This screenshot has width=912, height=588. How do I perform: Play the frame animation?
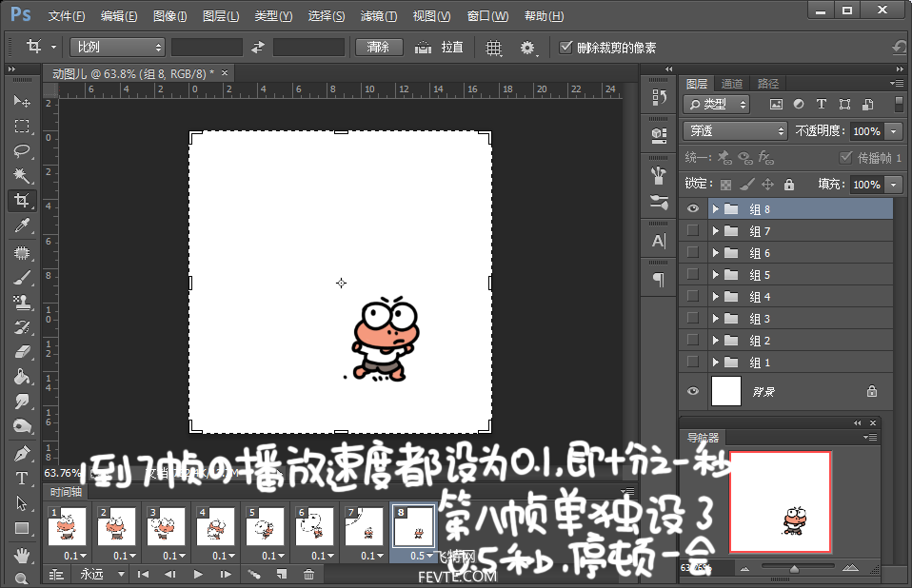click(x=198, y=574)
